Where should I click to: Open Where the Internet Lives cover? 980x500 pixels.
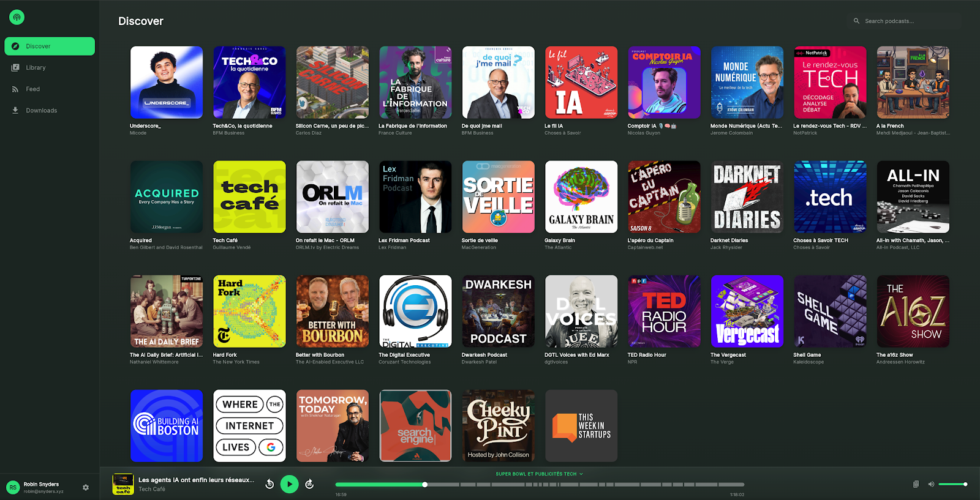(x=249, y=426)
